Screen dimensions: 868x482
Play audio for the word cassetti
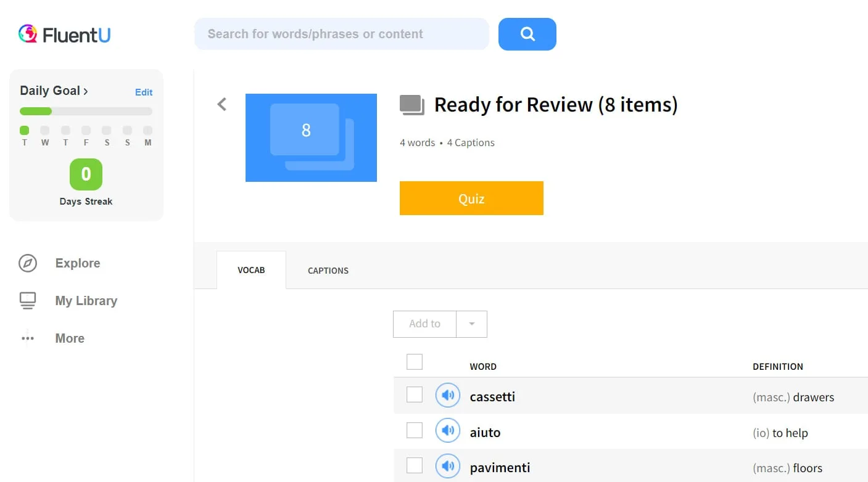[448, 395]
